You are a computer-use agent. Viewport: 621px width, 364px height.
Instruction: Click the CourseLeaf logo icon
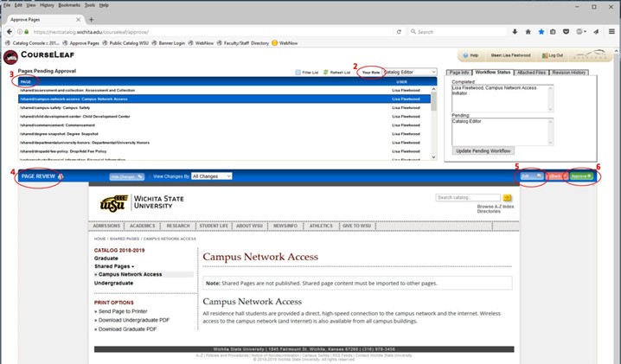click(10, 57)
